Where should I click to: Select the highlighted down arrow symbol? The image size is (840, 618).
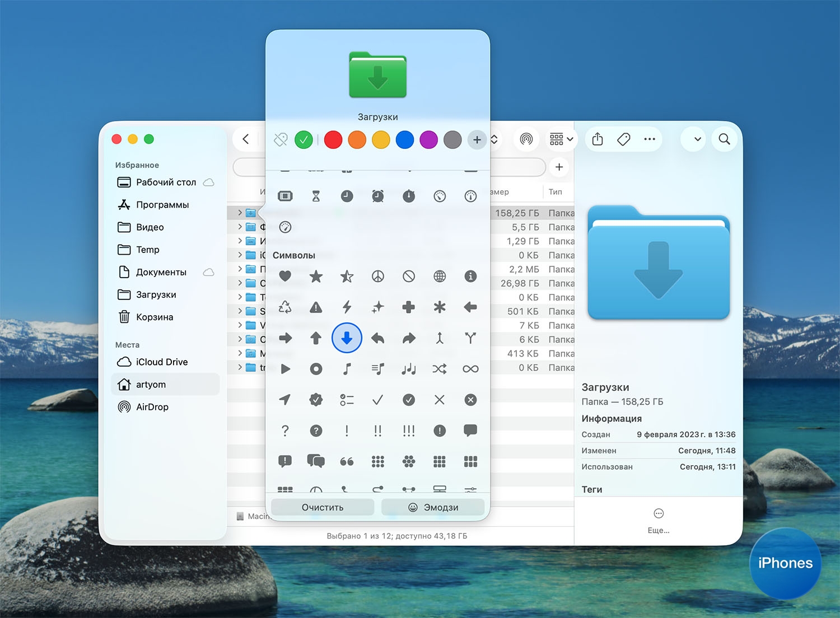pyautogui.click(x=347, y=338)
